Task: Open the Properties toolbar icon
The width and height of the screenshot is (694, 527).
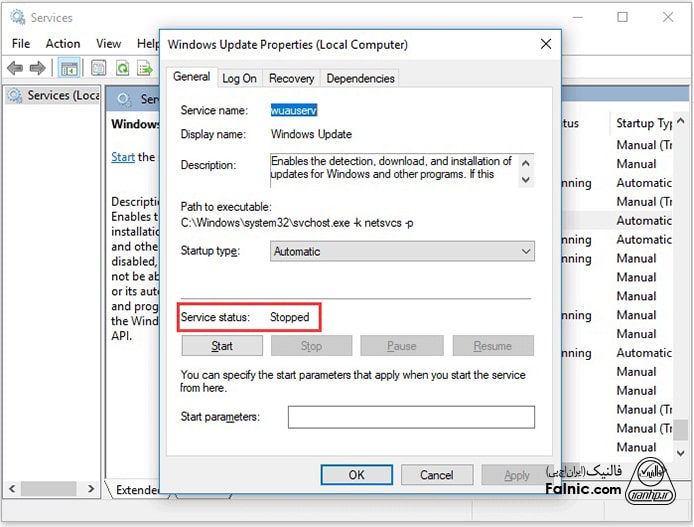Action: [x=99, y=68]
